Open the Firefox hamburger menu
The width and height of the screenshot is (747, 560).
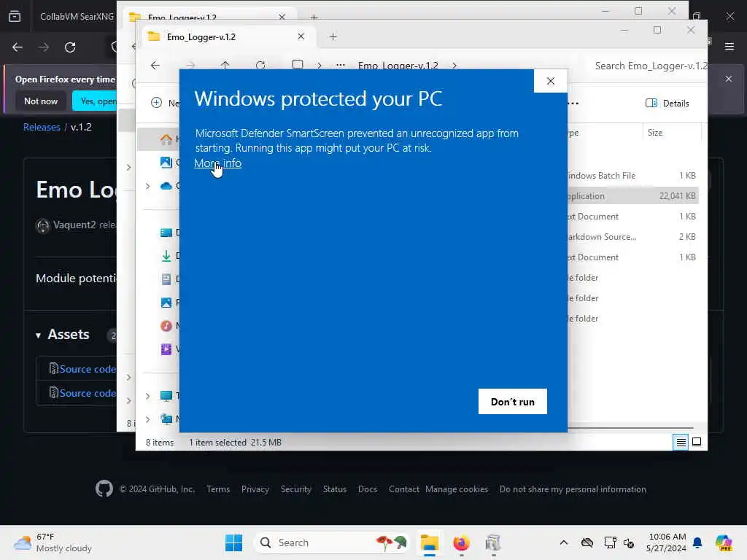[x=729, y=47]
